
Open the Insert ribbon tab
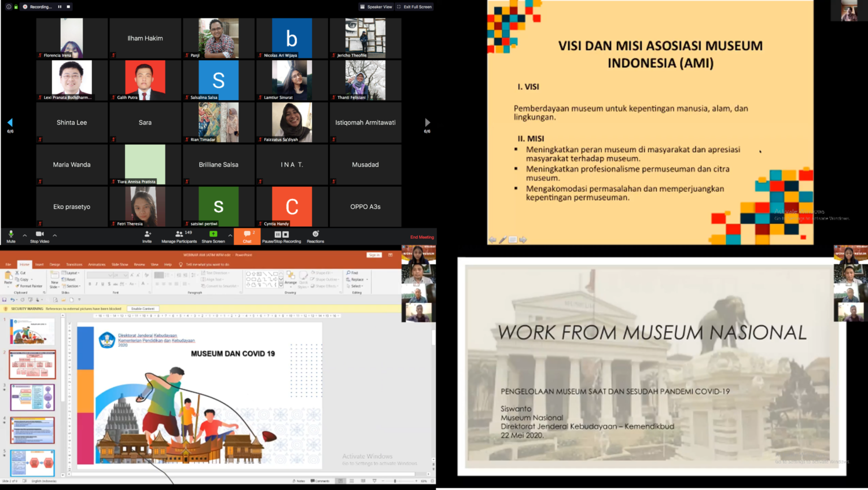click(39, 264)
